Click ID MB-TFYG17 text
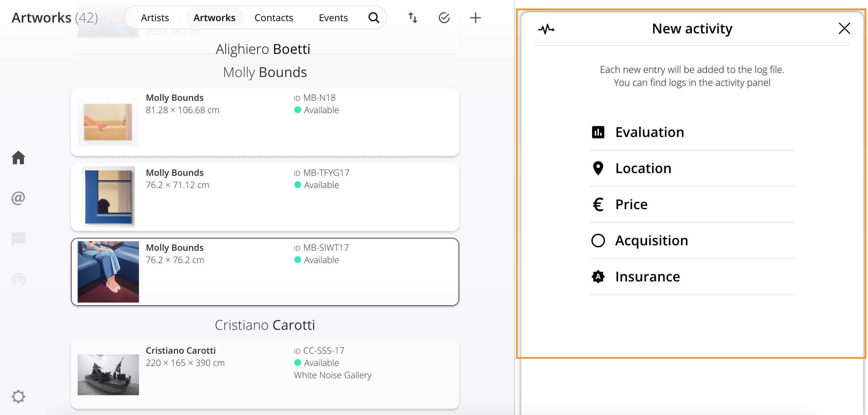 (322, 173)
